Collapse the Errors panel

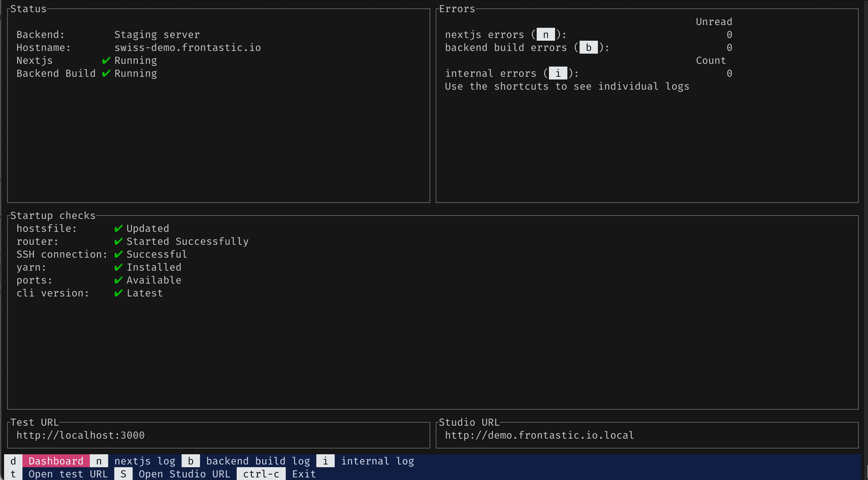(457, 9)
